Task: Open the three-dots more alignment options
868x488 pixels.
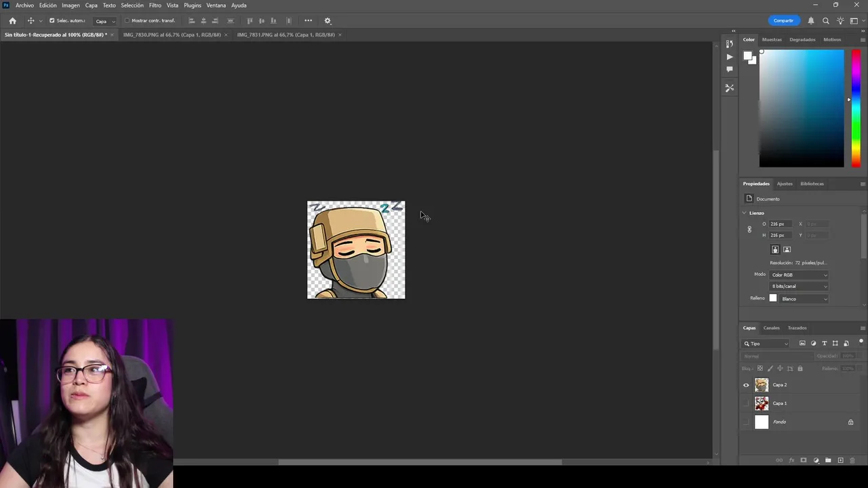Action: tap(308, 21)
